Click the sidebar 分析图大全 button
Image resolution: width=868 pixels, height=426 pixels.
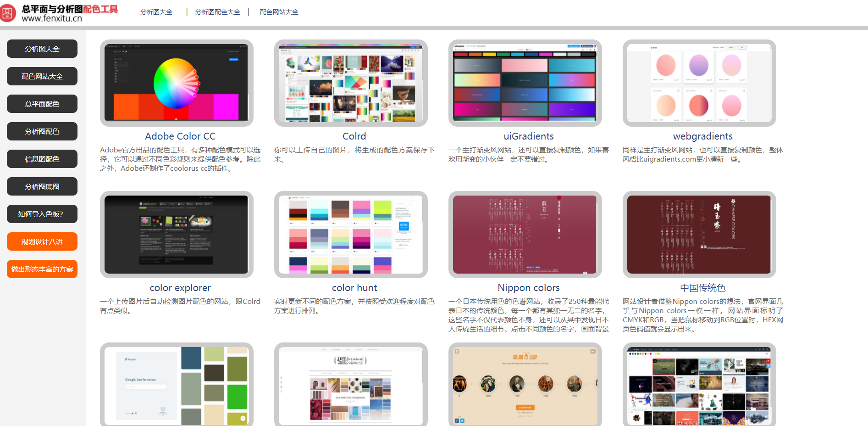(42, 49)
